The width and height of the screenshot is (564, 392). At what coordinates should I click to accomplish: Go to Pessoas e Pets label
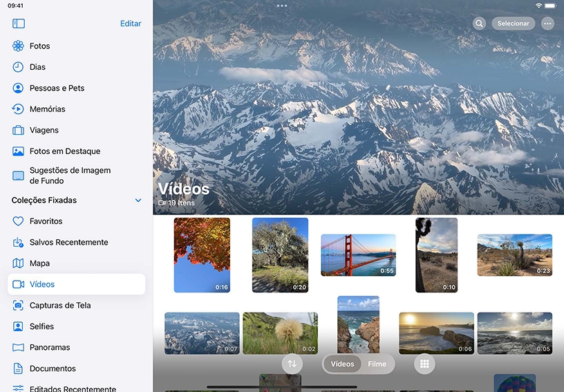coord(57,88)
